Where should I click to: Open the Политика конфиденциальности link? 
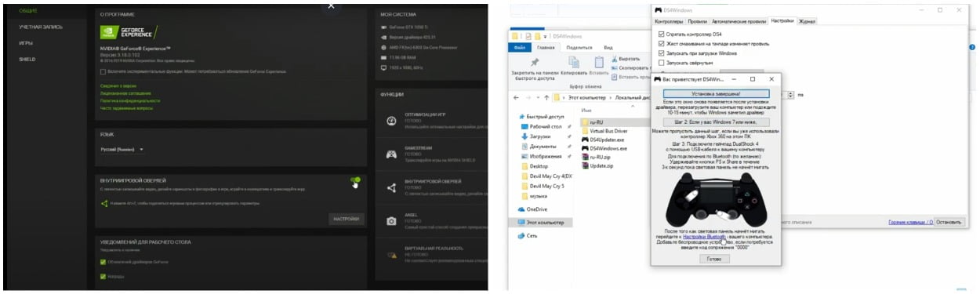pos(130,100)
